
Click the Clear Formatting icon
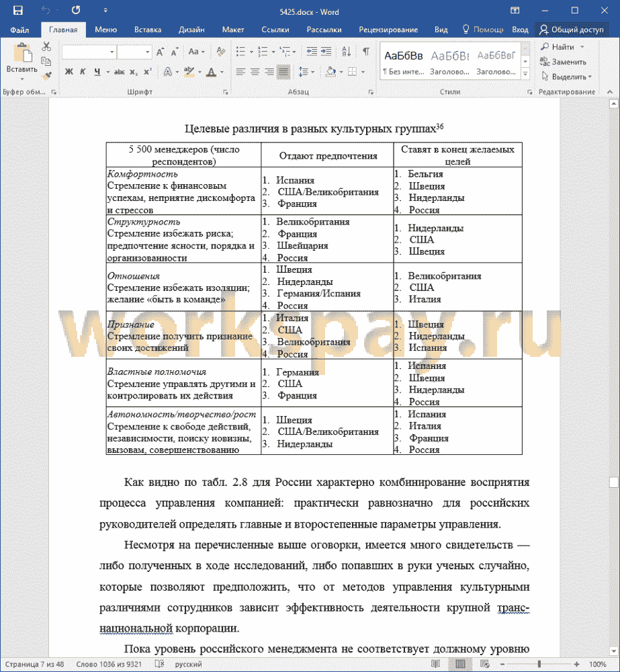[221, 52]
